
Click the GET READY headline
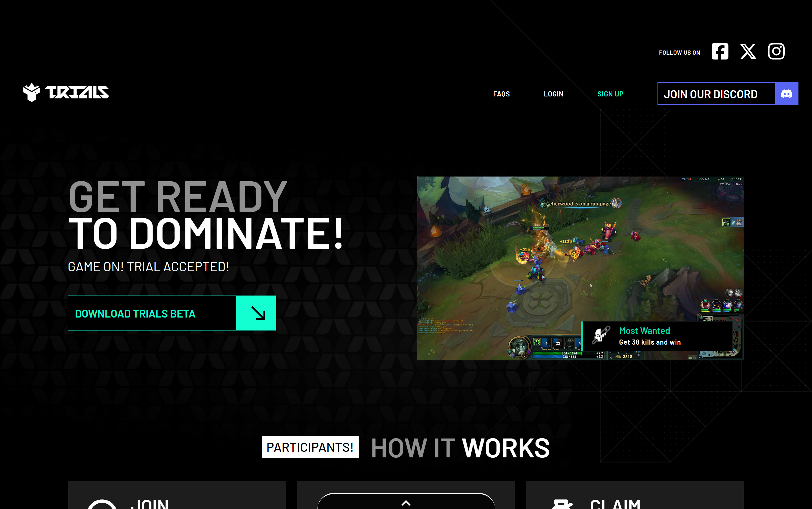[x=178, y=197]
